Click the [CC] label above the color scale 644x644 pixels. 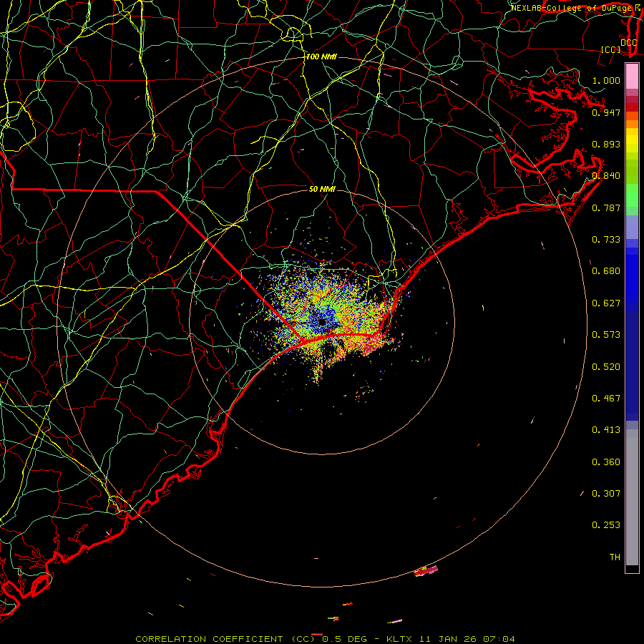611,49
